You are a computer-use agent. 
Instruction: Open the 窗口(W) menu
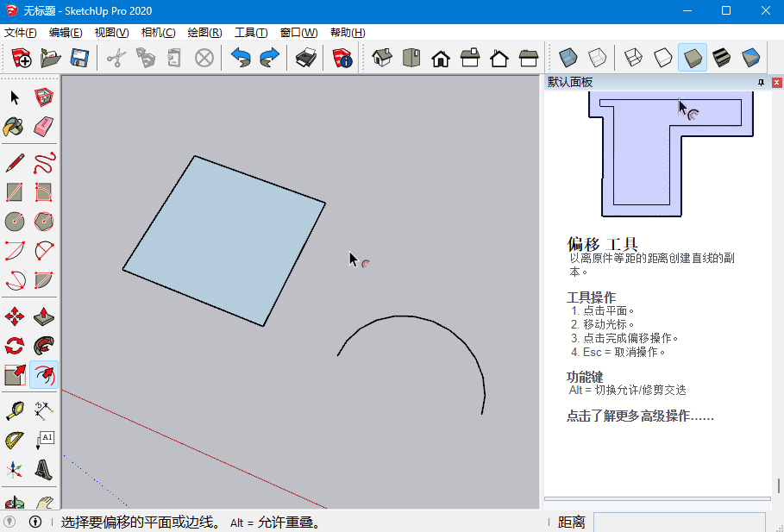(298, 33)
